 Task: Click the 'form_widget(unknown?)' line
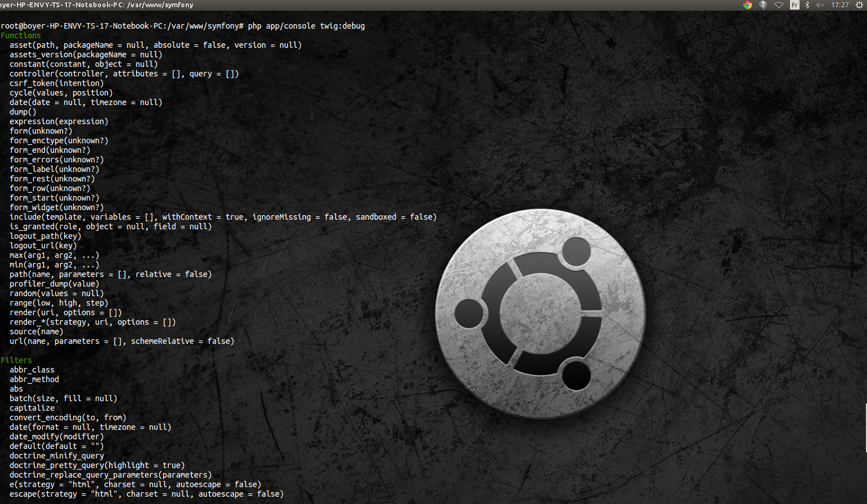57,207
